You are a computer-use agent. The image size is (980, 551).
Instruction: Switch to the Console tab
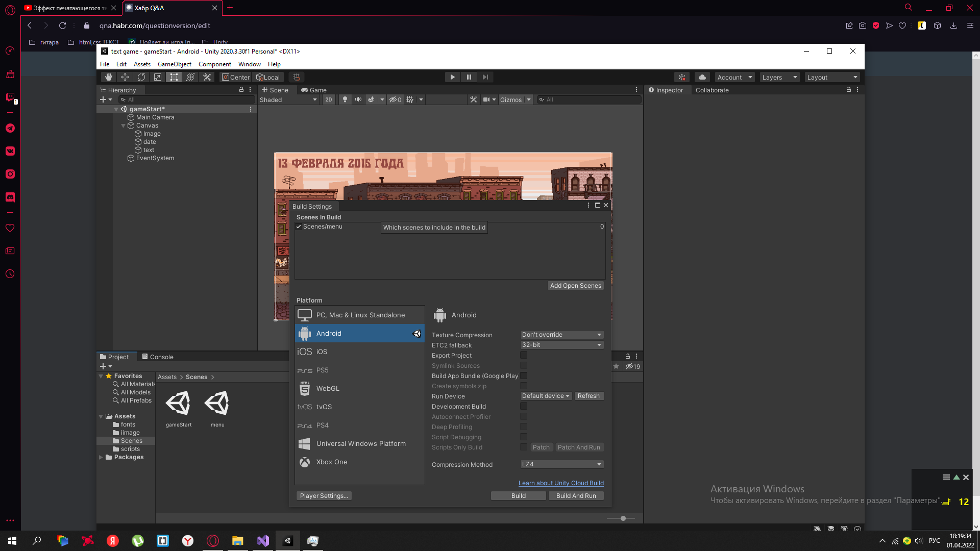(x=158, y=357)
